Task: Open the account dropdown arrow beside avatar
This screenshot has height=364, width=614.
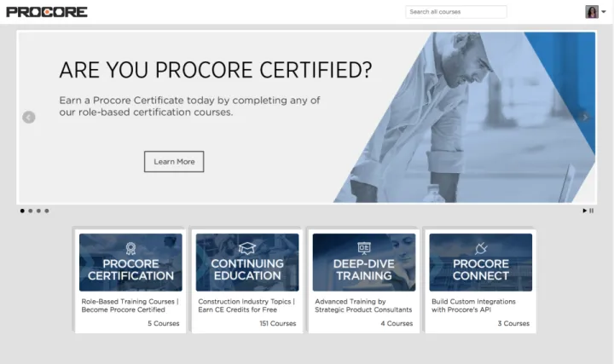Action: coord(604,12)
